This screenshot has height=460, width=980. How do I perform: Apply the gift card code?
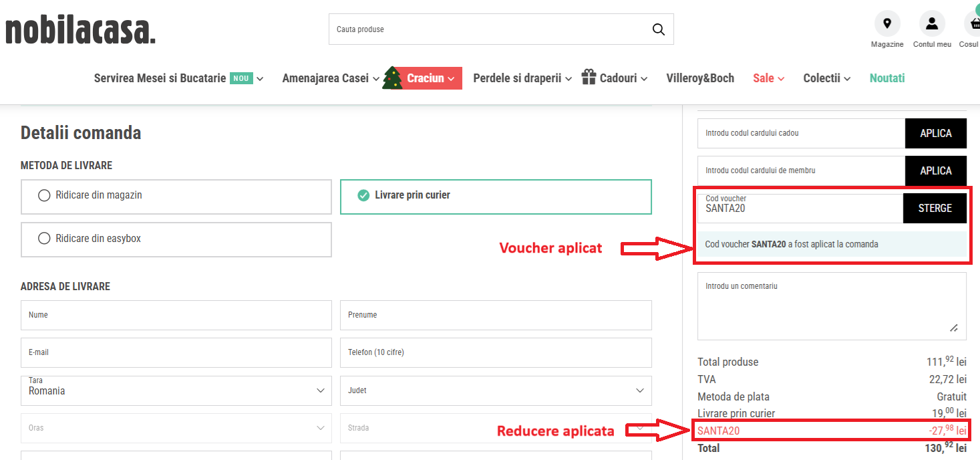(936, 133)
